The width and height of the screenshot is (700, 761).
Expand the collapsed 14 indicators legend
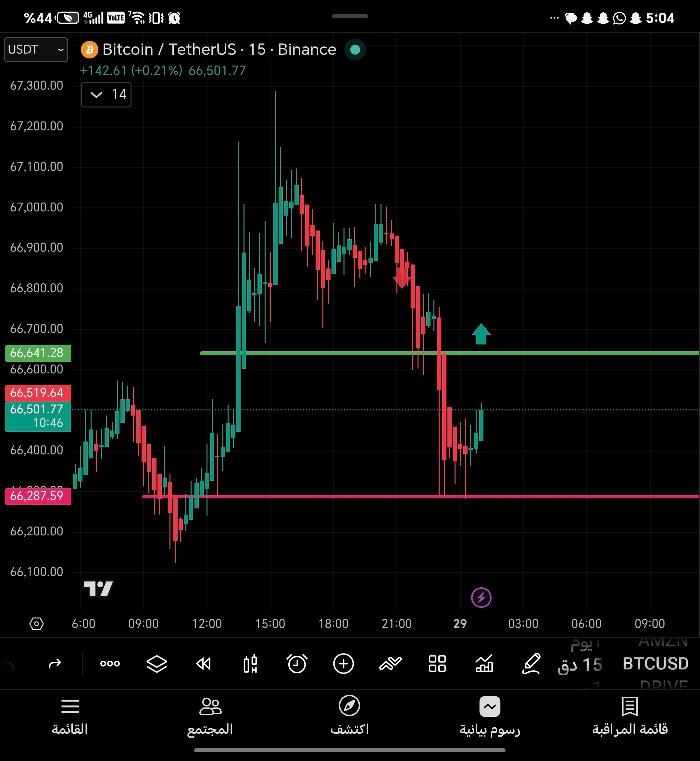(106, 95)
